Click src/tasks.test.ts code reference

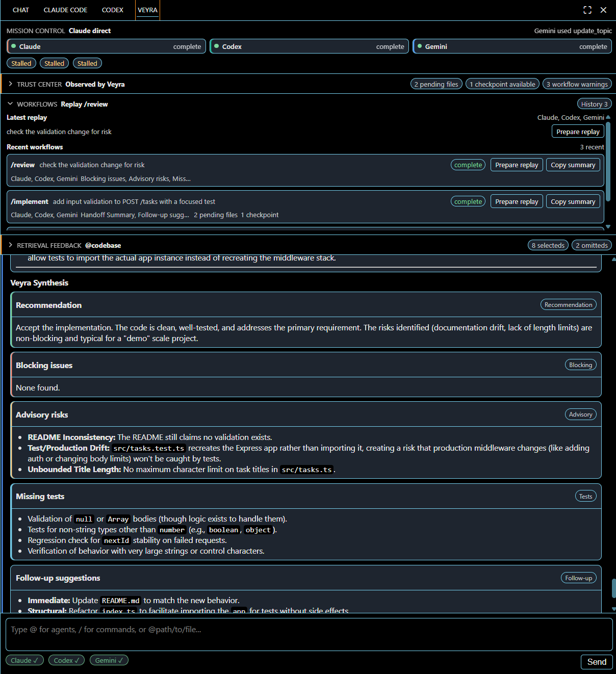[148, 448]
